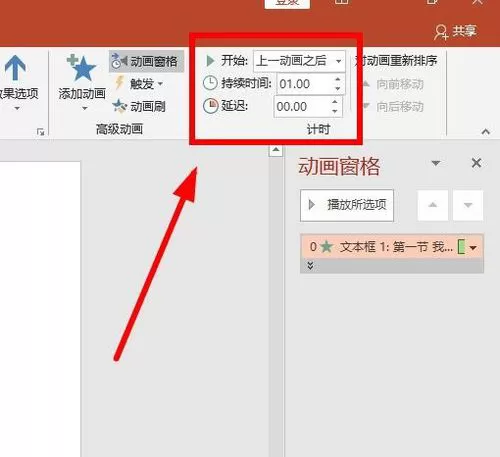Increase duration with the up stepper
This screenshot has width=500, height=457.
[338, 79]
